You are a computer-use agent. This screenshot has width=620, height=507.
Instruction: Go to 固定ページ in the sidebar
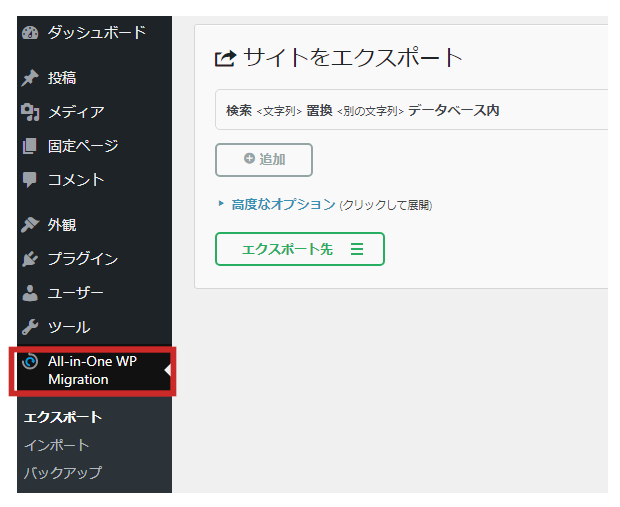point(95,146)
